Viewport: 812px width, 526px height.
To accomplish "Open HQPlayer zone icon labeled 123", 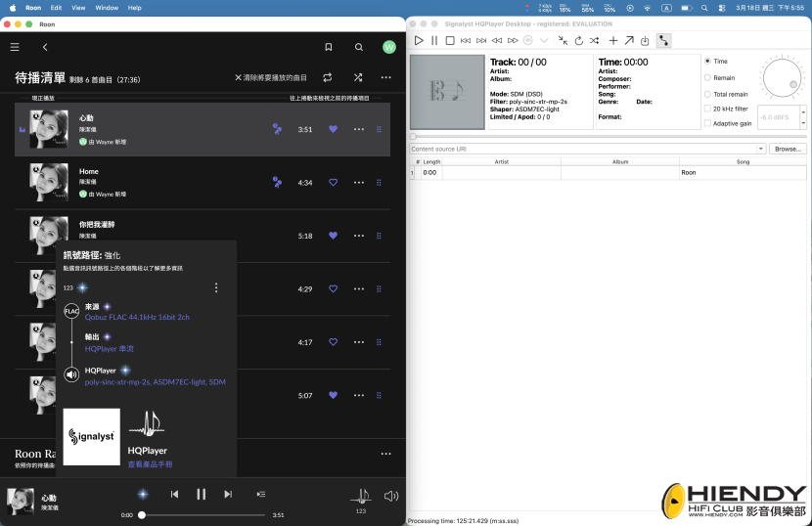I will (361, 497).
